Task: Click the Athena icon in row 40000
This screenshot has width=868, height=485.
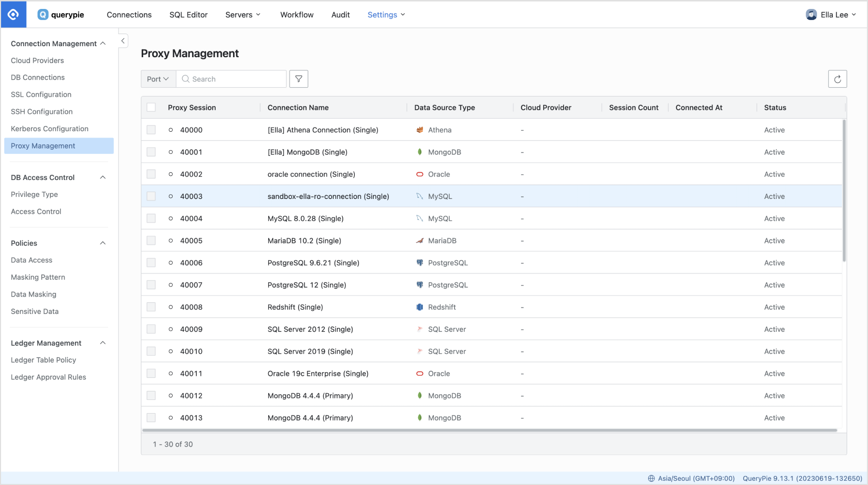Action: coord(420,130)
